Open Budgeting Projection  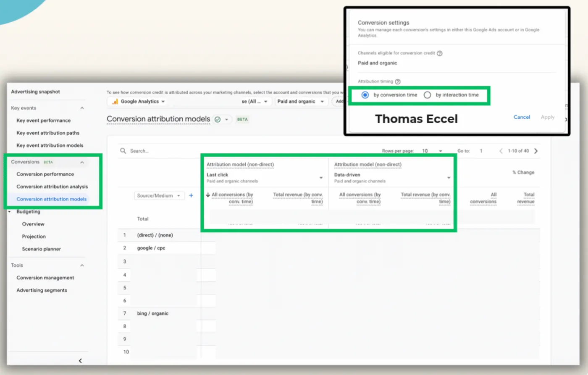point(34,237)
